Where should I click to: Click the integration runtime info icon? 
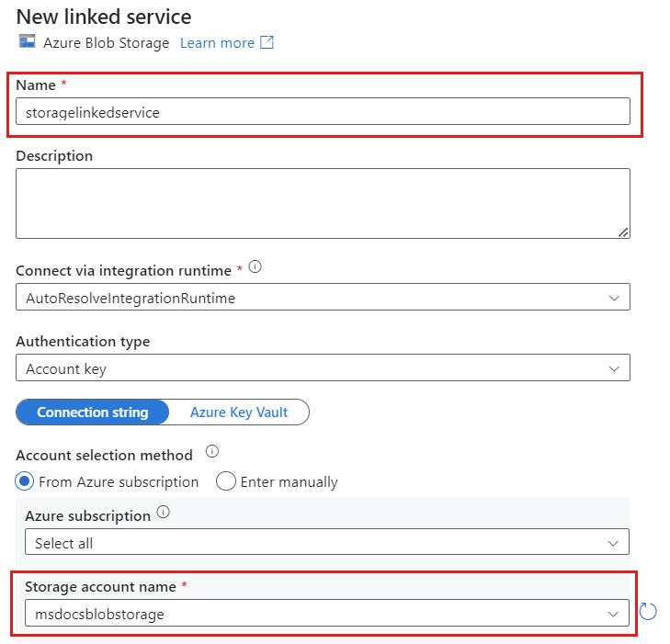pos(256,267)
